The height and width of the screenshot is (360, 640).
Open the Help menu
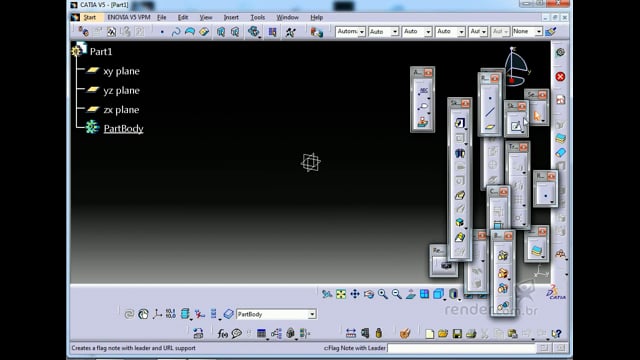(316, 17)
